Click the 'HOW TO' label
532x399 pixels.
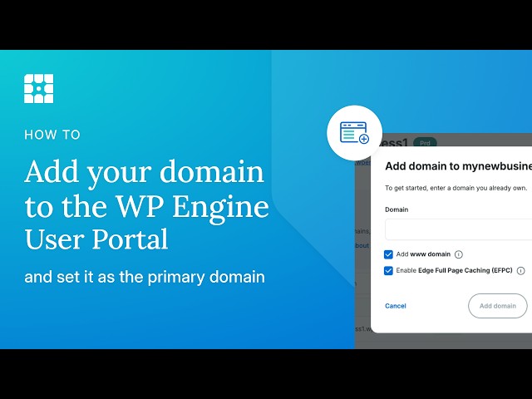(52, 135)
